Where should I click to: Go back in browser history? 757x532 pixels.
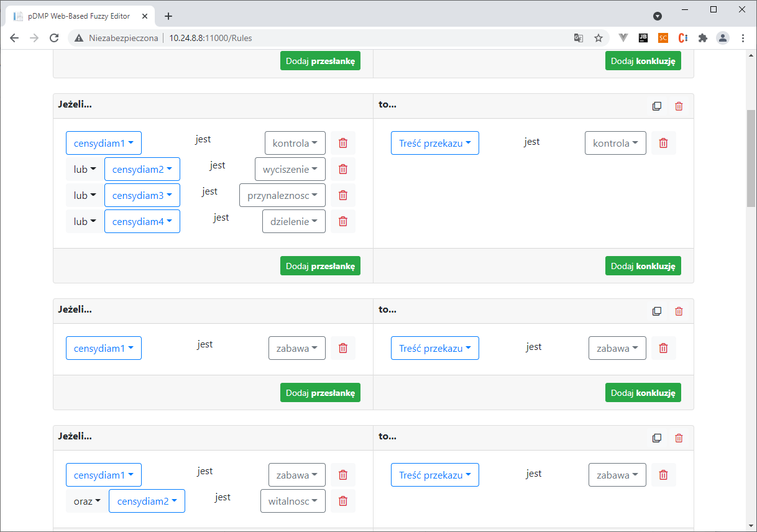tap(14, 38)
